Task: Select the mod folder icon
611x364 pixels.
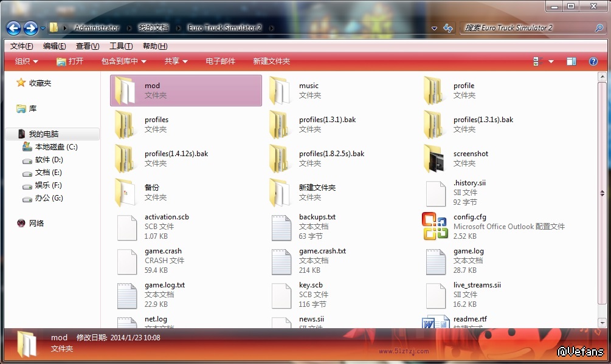Action: pyautogui.click(x=125, y=91)
